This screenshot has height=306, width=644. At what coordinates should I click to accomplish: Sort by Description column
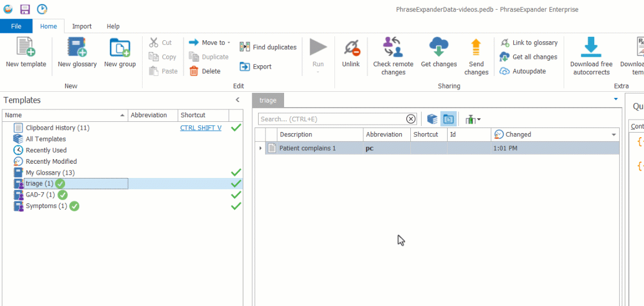tap(320, 134)
